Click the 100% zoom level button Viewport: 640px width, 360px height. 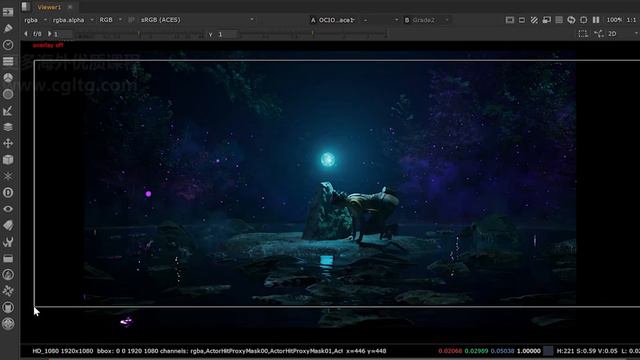point(614,20)
